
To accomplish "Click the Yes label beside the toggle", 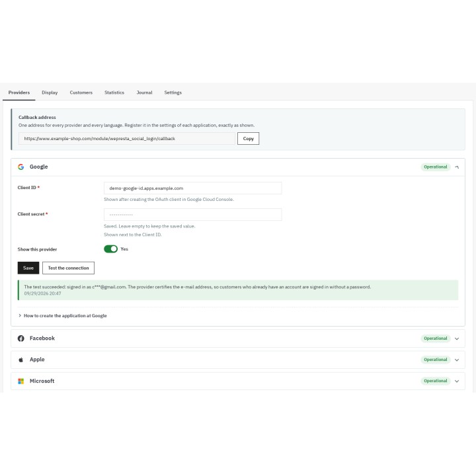I will pyautogui.click(x=124, y=249).
